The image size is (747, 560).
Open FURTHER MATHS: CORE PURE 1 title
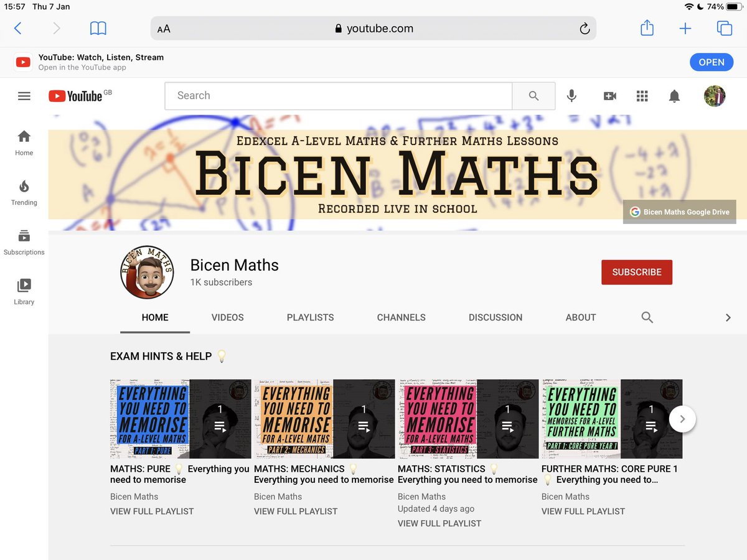click(610, 474)
